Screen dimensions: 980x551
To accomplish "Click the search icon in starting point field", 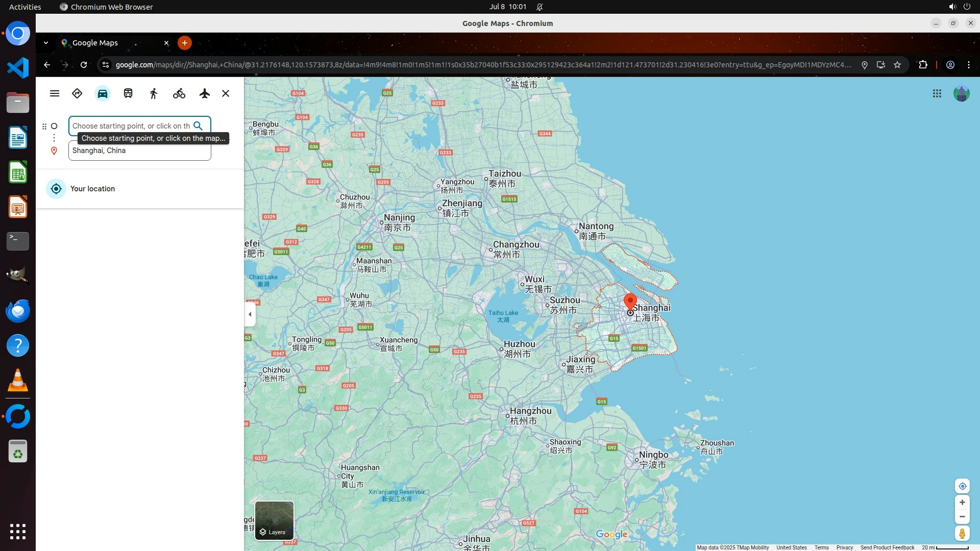I will point(198,126).
